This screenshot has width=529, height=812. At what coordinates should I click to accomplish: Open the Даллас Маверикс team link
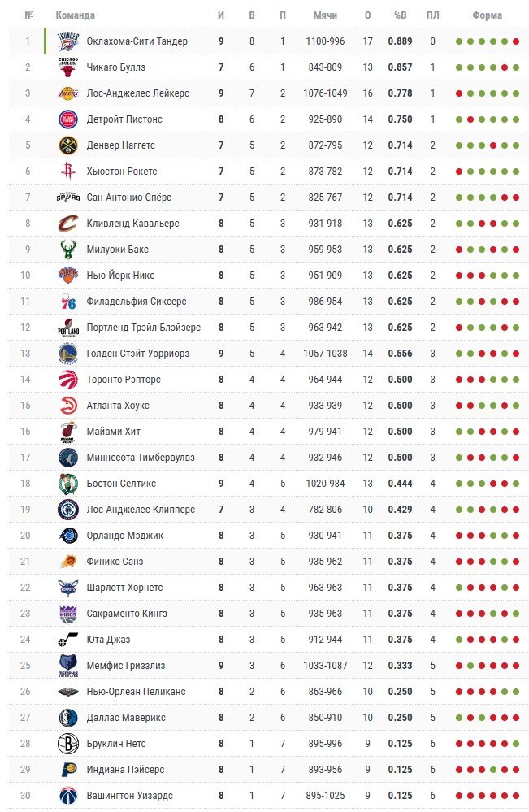click(x=125, y=718)
